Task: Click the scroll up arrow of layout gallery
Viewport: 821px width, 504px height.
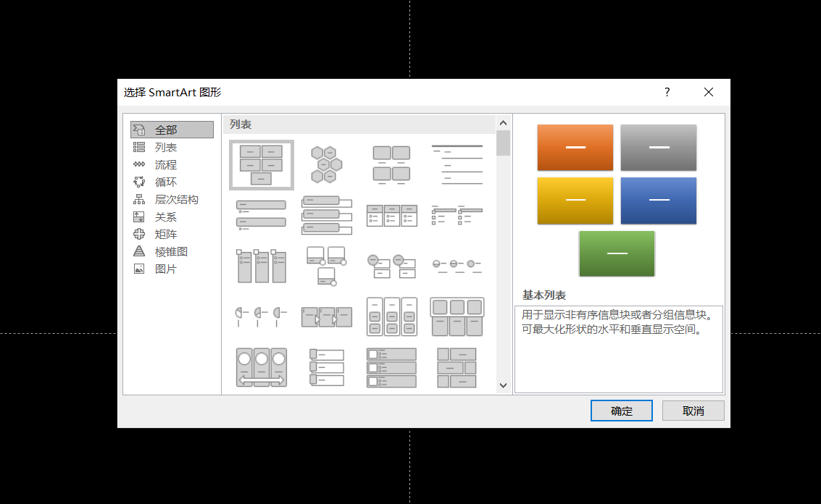Action: click(x=503, y=123)
